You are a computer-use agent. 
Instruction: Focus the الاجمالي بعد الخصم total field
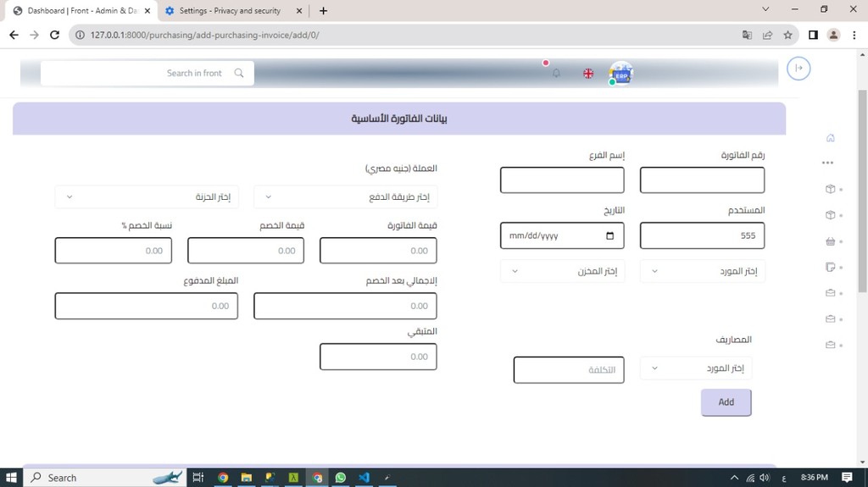click(345, 306)
